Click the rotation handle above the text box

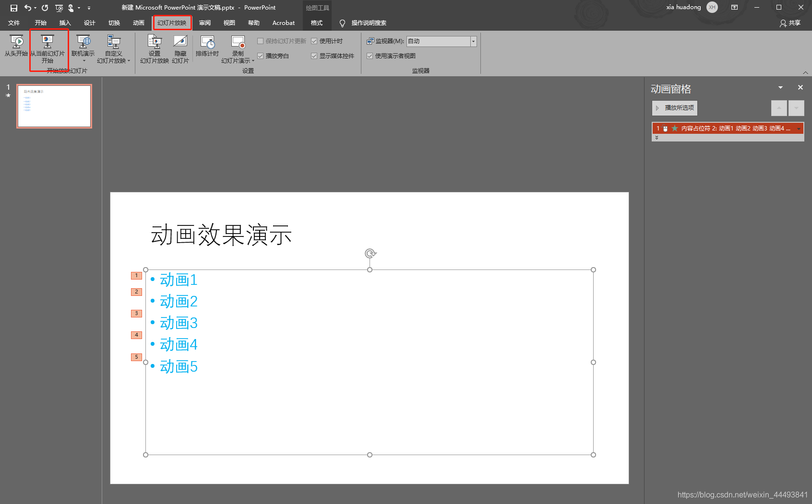(370, 253)
